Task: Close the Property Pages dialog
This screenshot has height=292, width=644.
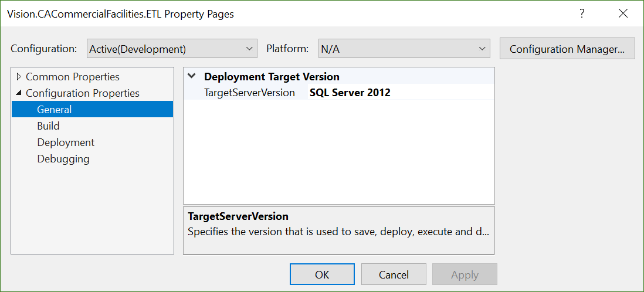Action: click(x=623, y=14)
